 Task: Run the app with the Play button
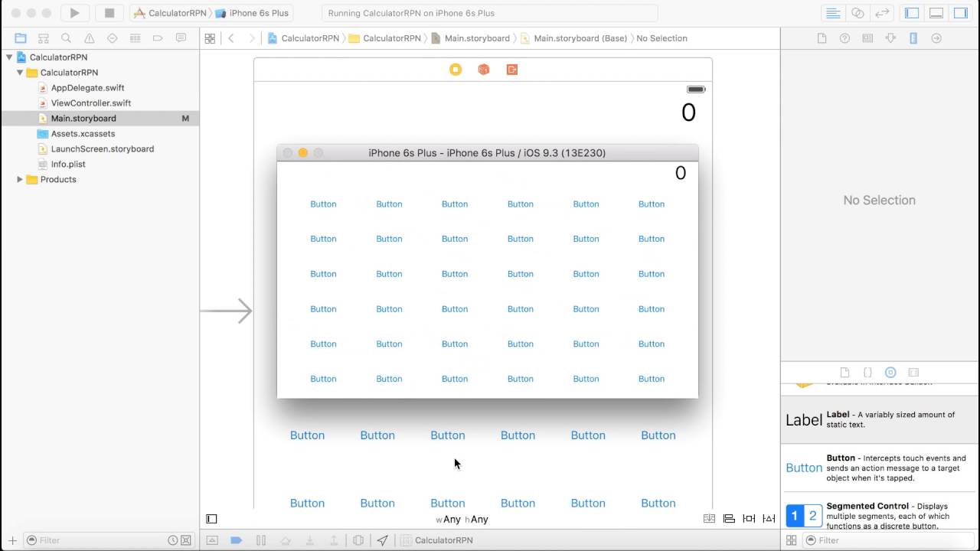(74, 13)
